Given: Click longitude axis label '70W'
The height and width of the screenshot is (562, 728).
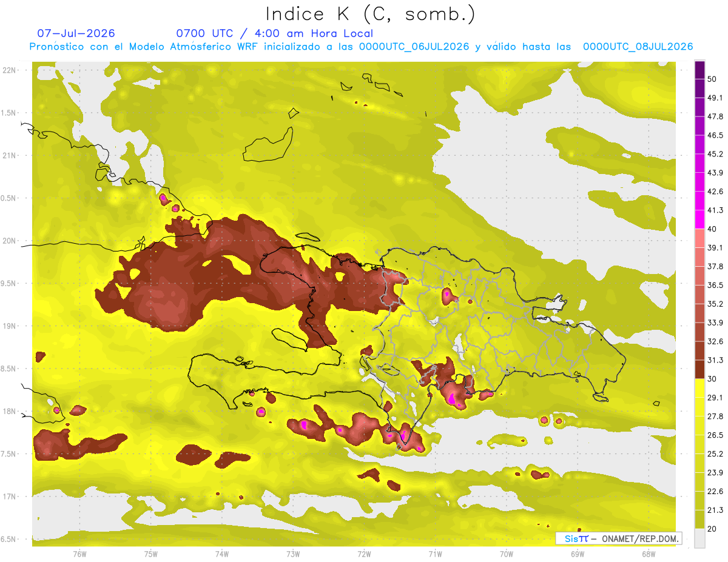Looking at the screenshot, I should [507, 554].
